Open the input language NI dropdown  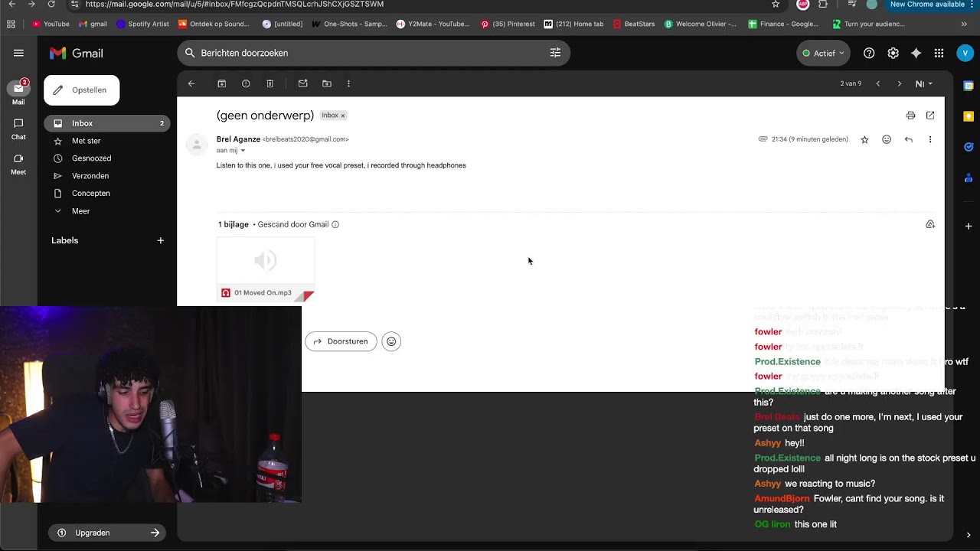924,83
